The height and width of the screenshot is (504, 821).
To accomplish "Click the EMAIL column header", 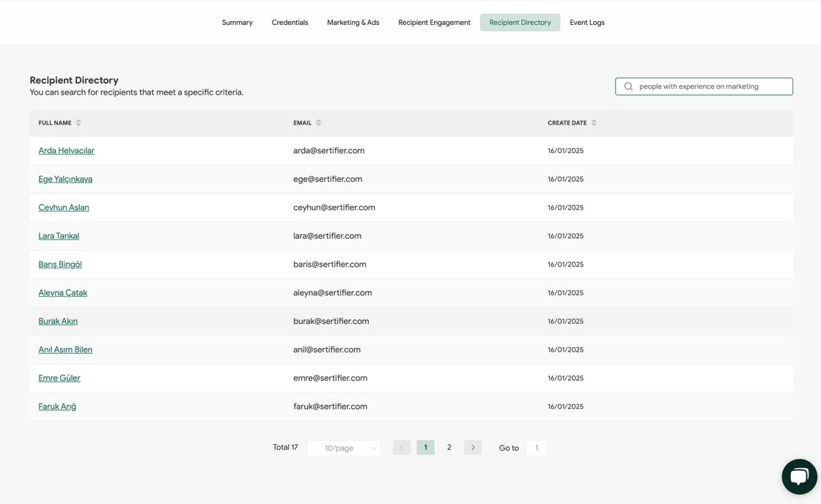I will tap(302, 123).
